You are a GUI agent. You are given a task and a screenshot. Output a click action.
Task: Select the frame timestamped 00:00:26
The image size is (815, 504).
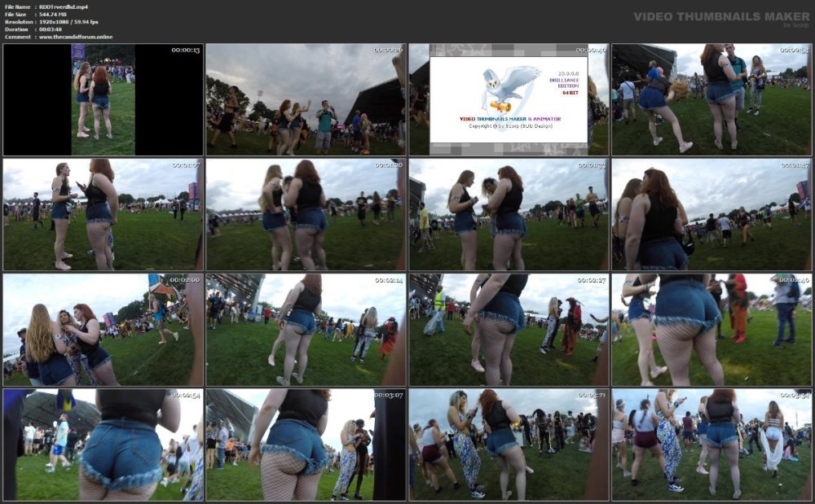306,99
